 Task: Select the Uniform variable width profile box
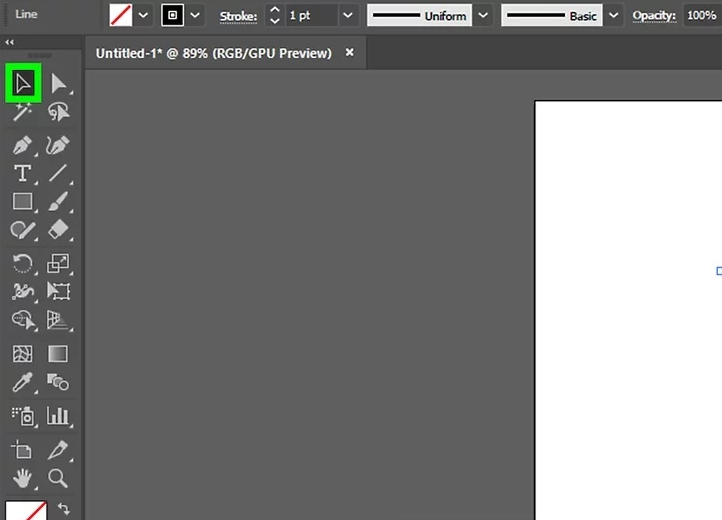[419, 15]
